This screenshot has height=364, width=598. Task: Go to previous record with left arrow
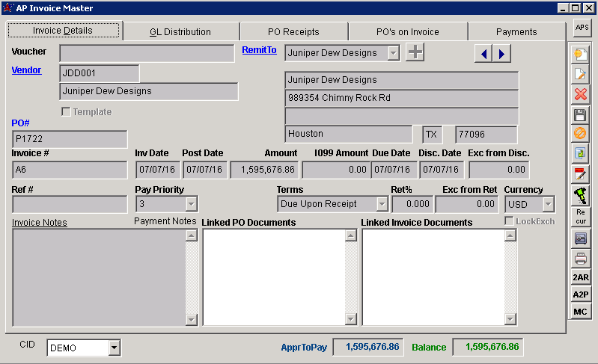[483, 53]
